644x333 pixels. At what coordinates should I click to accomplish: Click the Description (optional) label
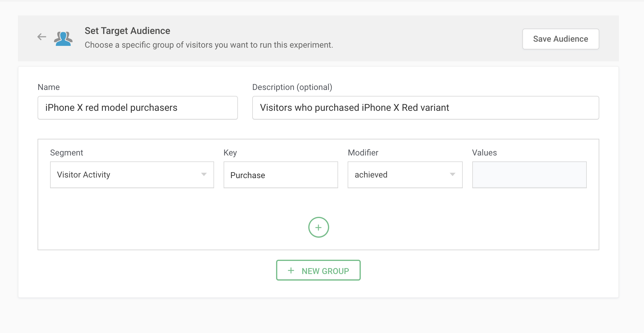[292, 87]
